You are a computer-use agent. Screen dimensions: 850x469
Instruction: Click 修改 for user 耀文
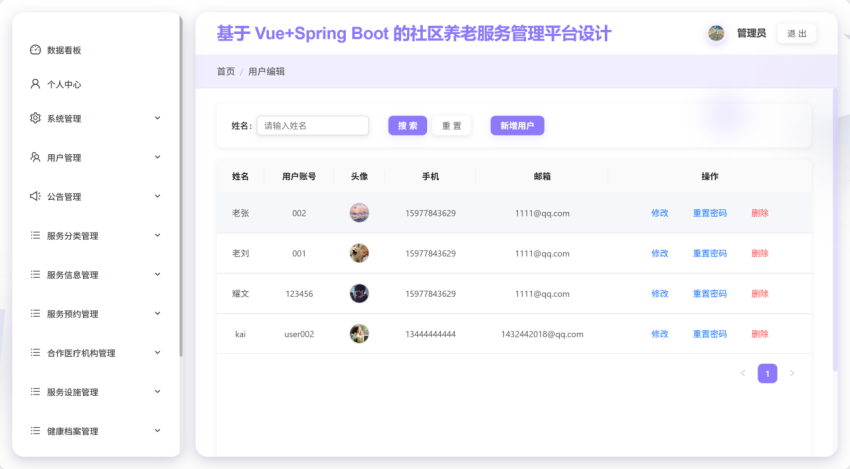660,293
